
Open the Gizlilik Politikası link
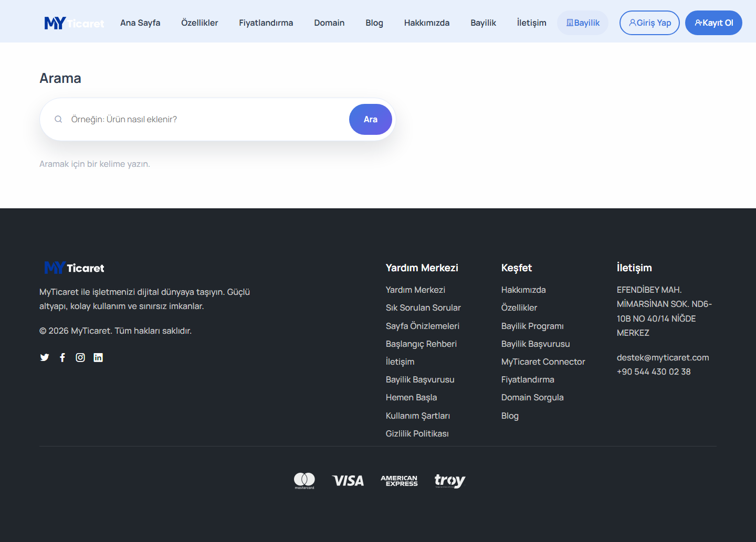[417, 433]
